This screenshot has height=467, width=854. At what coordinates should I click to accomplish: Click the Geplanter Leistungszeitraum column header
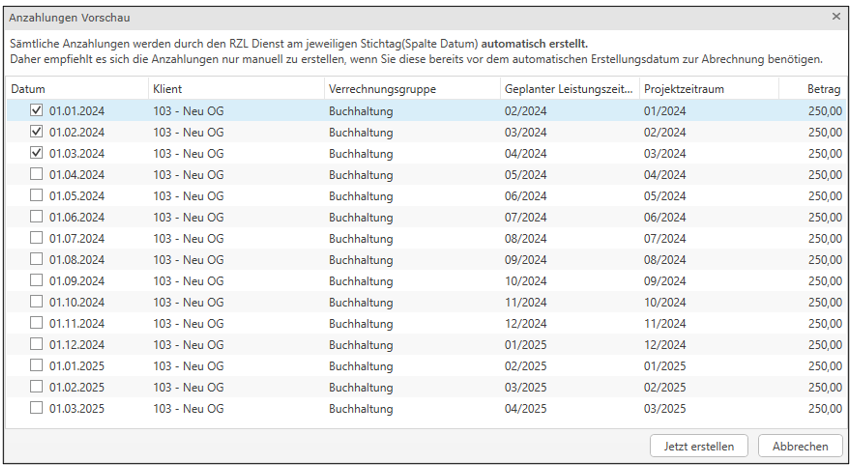click(x=567, y=89)
